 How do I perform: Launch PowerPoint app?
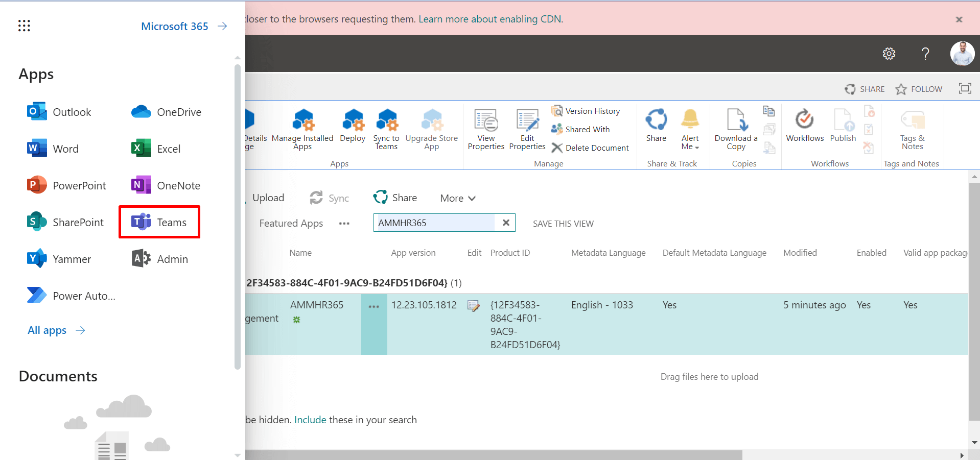66,185
